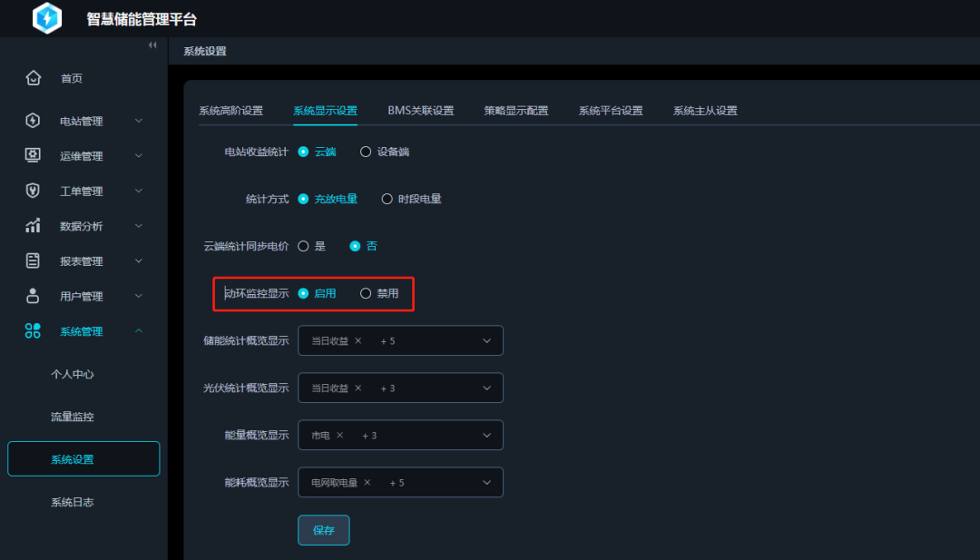Click the 用户管理 user icon
980x560 pixels.
pos(33,296)
